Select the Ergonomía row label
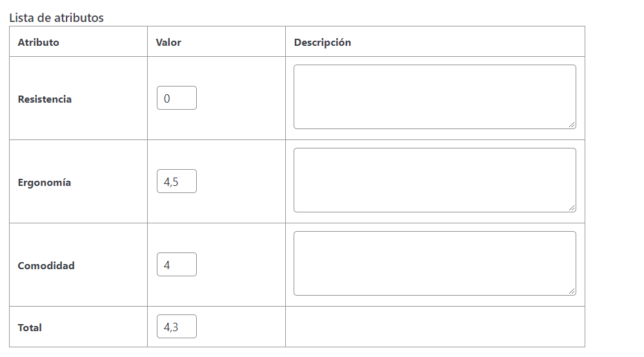 tap(44, 183)
